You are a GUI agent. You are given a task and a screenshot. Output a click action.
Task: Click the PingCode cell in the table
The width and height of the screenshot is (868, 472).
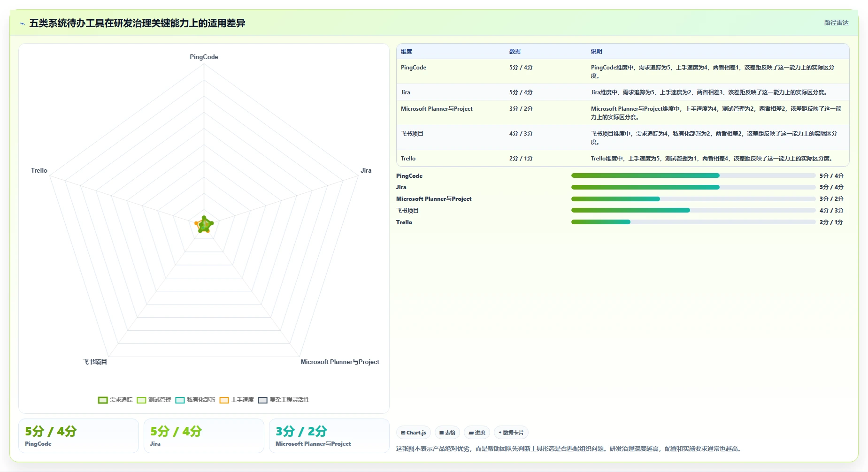(x=414, y=68)
